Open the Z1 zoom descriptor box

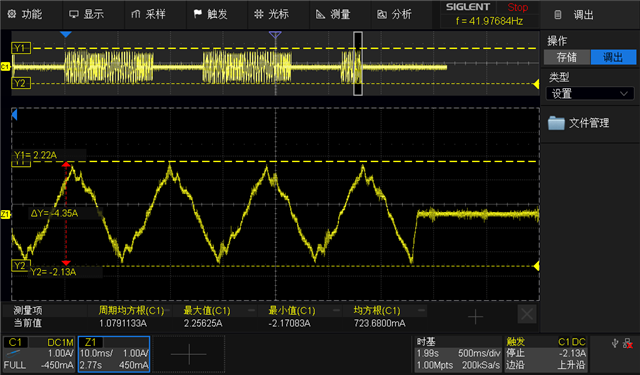114,354
